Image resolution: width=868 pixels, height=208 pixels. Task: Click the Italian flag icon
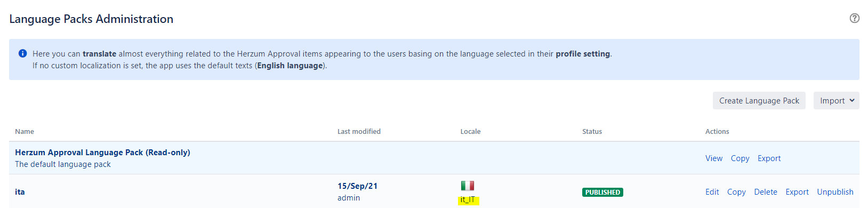[x=468, y=186]
